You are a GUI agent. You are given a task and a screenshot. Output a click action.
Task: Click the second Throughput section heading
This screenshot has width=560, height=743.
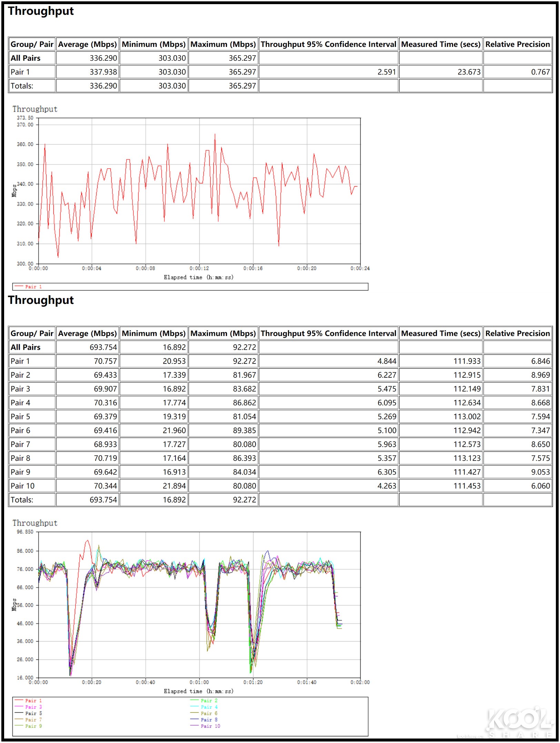(x=41, y=300)
